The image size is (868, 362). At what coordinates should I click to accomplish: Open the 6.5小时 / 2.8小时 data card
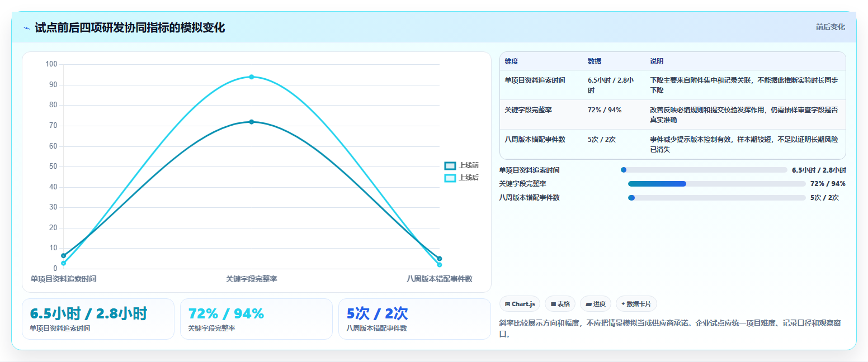pyautogui.click(x=98, y=319)
